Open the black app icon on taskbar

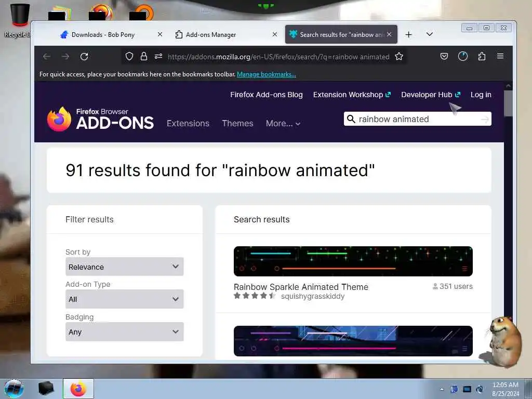tap(46, 389)
